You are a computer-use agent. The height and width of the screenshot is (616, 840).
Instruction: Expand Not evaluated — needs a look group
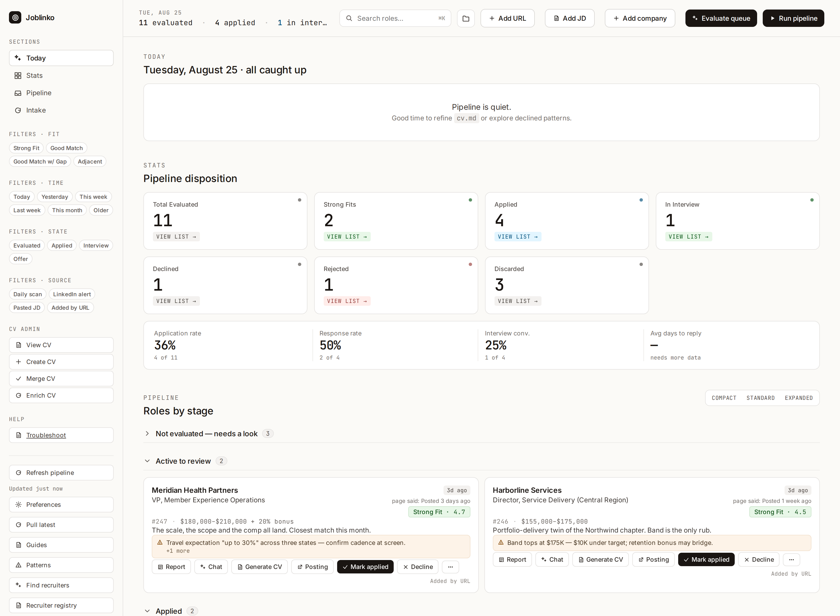click(x=147, y=434)
